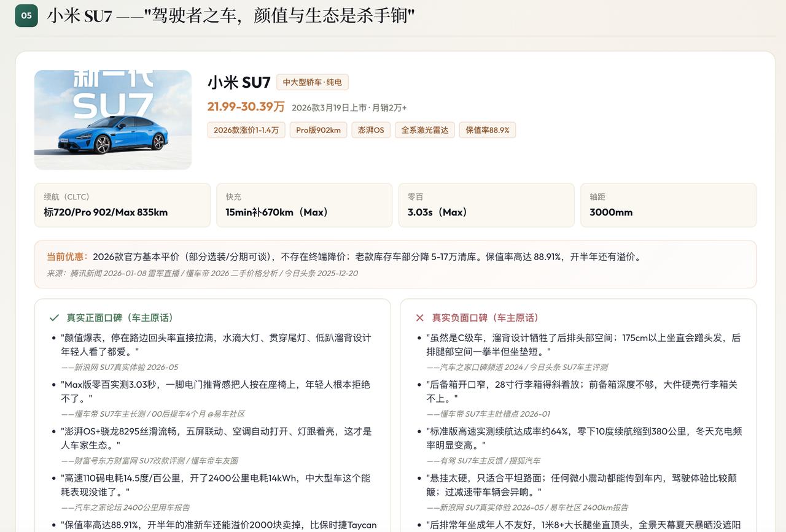The width and height of the screenshot is (786, 532).
Task: Click the section heading "驾驶者之车，颜值与生态是杀手锏"
Action: click(x=279, y=16)
